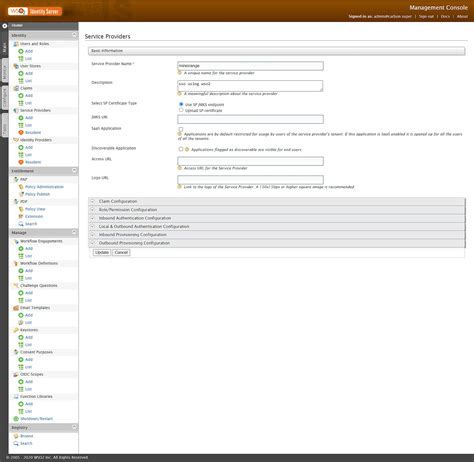Image resolution: width=474 pixels, height=462 pixels.
Task: Expand Outbound Provisioning Configuration section
Action: (x=277, y=243)
